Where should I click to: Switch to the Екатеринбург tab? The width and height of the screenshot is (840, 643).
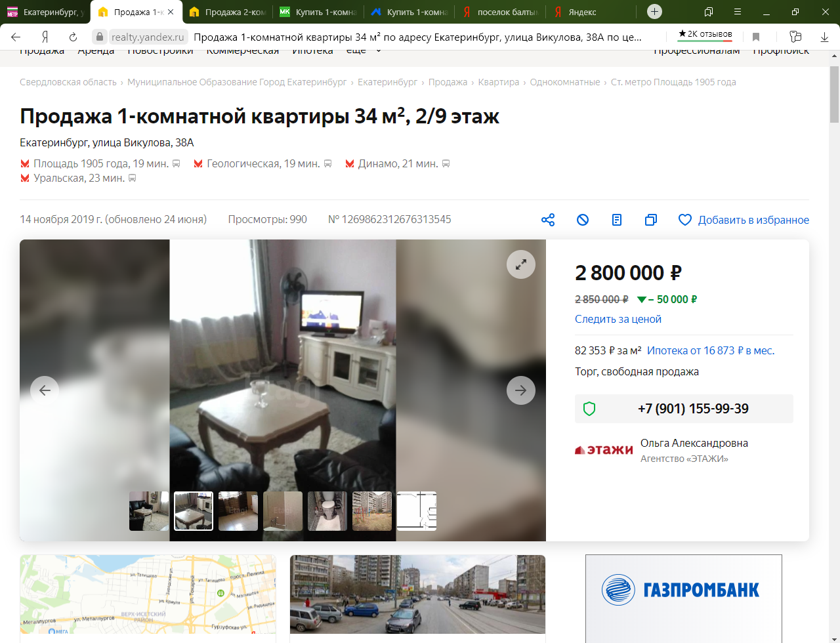click(x=45, y=12)
